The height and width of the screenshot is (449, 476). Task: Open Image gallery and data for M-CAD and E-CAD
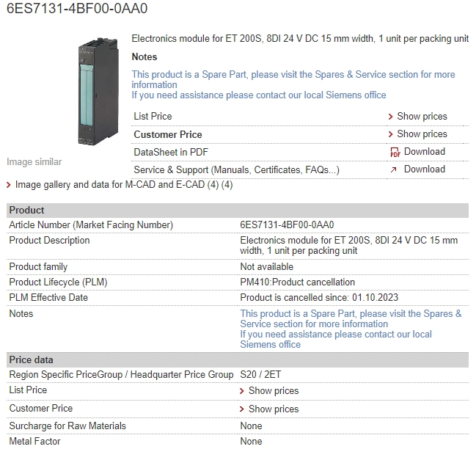pos(124,185)
